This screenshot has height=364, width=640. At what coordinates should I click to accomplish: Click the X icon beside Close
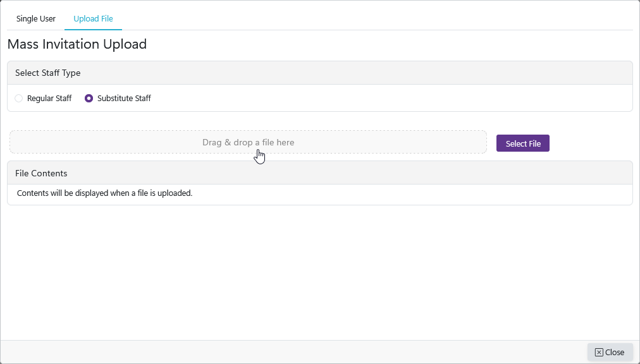599,352
